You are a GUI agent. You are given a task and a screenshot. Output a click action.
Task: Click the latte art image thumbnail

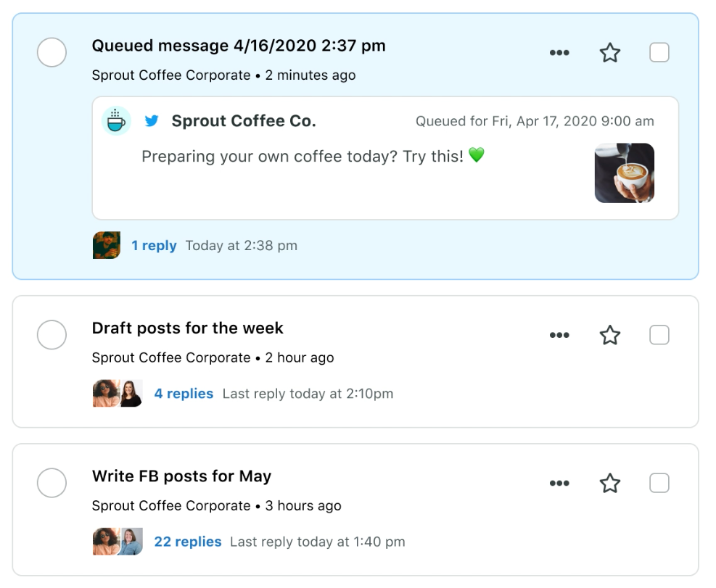click(624, 173)
